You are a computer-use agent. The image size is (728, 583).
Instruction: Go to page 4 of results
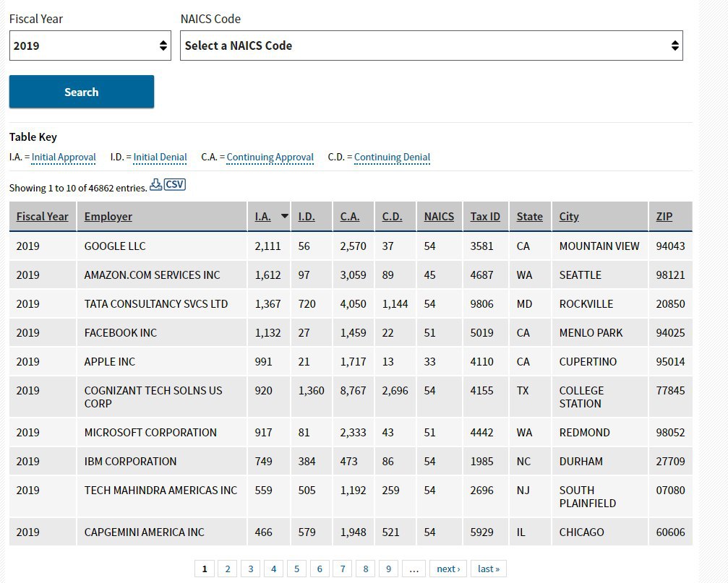[273, 569]
